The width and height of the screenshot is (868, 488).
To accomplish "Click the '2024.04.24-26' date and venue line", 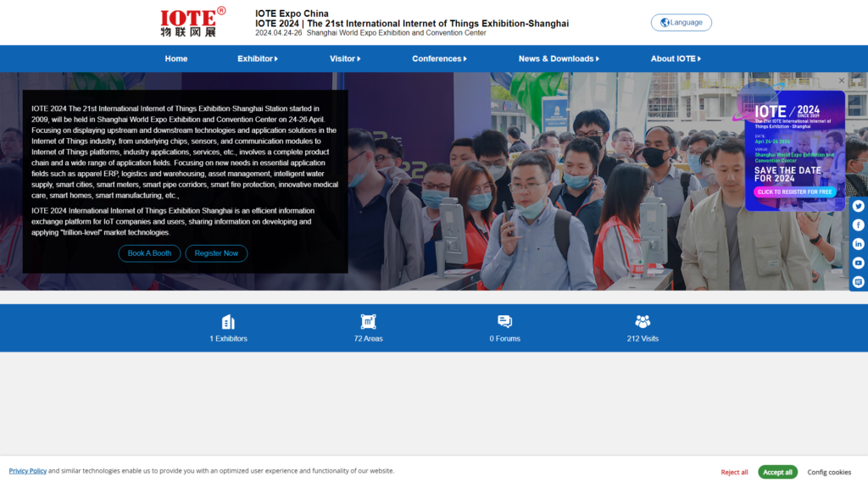I will click(x=370, y=33).
